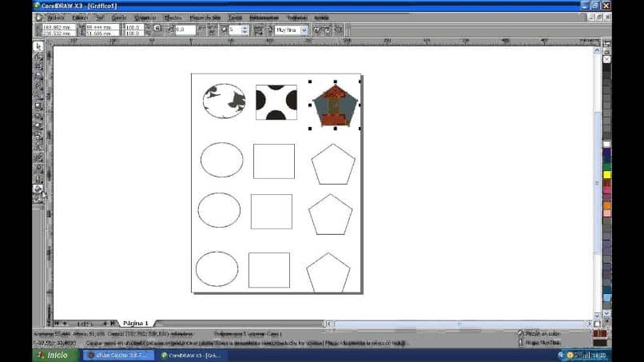The height and width of the screenshot is (362, 644).
Task: Apply the light blue swatch from the palette
Action: [x=606, y=297]
